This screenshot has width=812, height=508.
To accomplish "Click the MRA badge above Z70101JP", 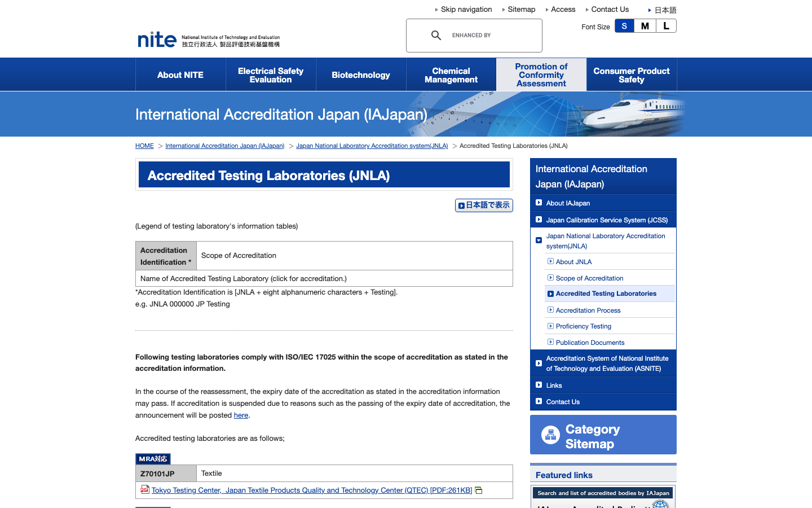I will (x=153, y=459).
